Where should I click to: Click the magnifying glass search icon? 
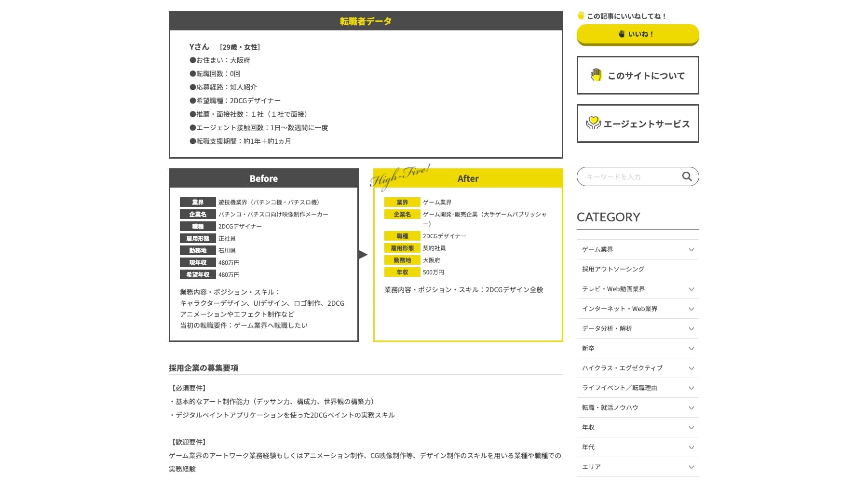tap(687, 177)
